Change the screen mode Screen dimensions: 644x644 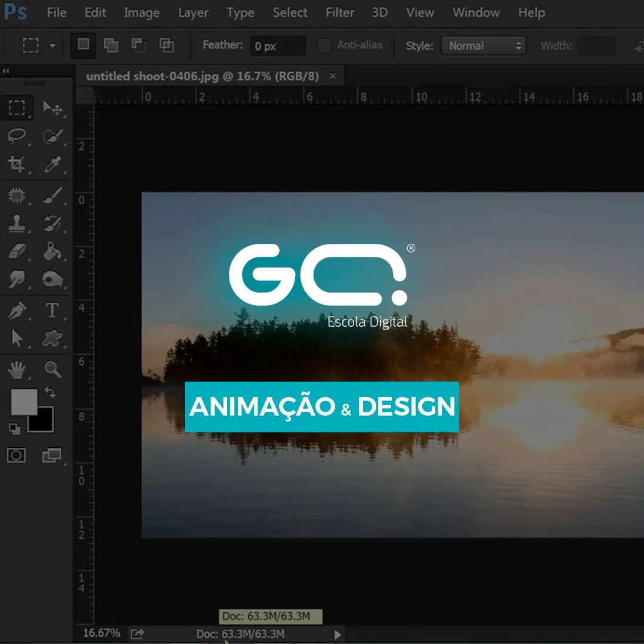(52, 456)
